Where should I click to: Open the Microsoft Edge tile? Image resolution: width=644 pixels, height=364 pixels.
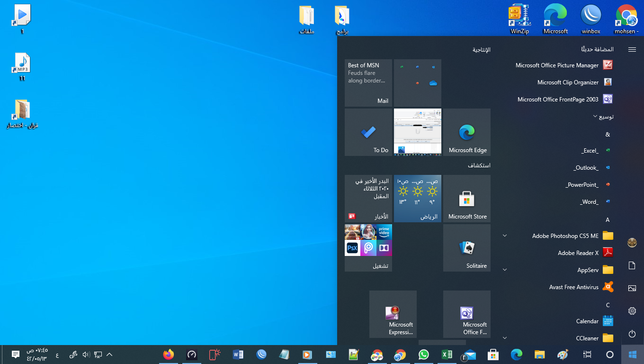[467, 132]
